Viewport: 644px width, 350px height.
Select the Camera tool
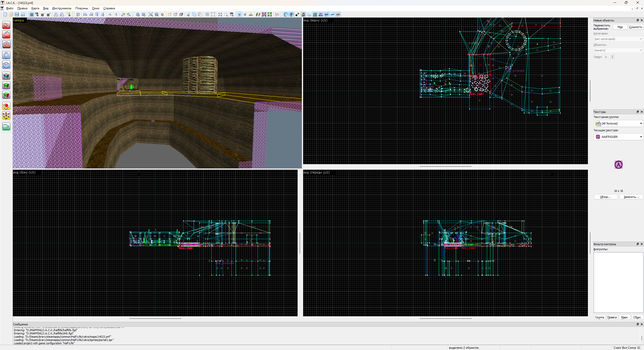click(x=6, y=45)
